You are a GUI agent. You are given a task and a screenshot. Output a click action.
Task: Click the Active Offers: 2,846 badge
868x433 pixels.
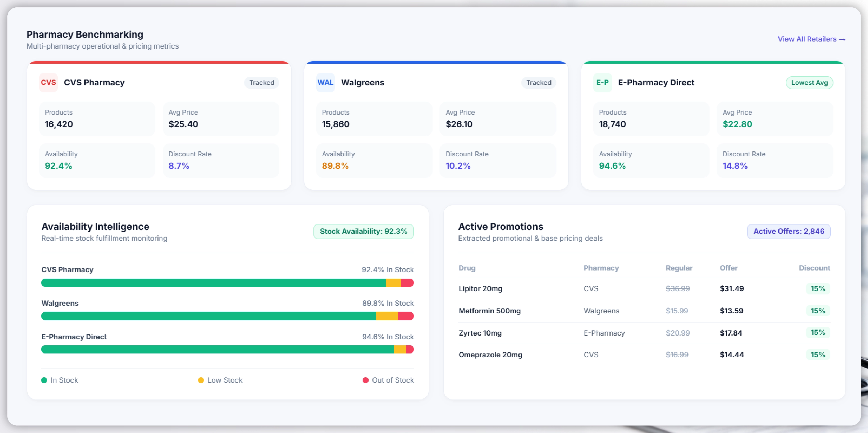point(789,231)
